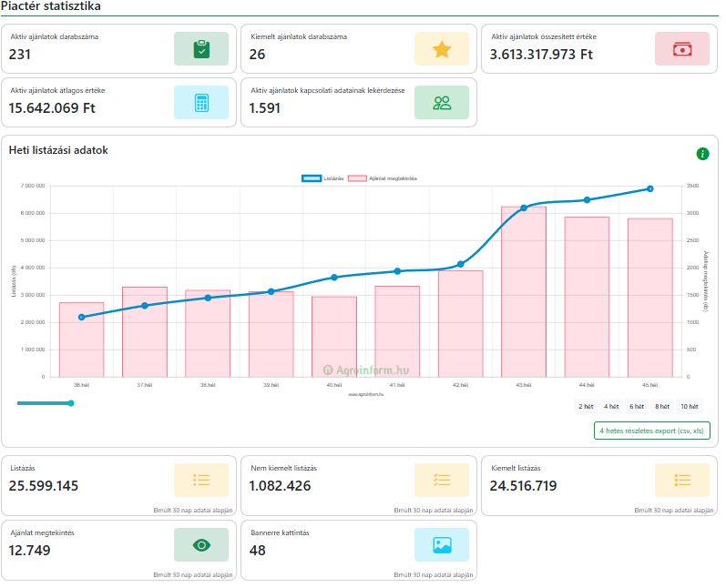
Task: Click the eye icon on Ajánlat megtekintés card
Action: coord(200,544)
